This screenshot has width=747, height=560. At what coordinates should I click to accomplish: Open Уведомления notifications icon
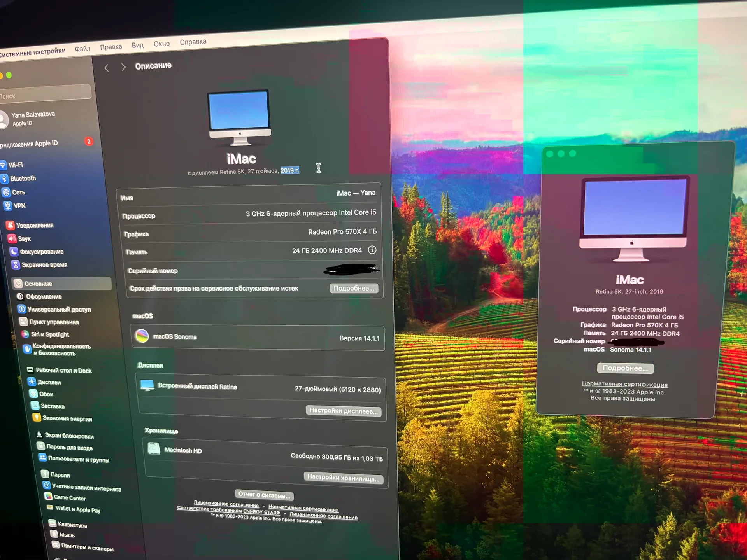point(11,225)
